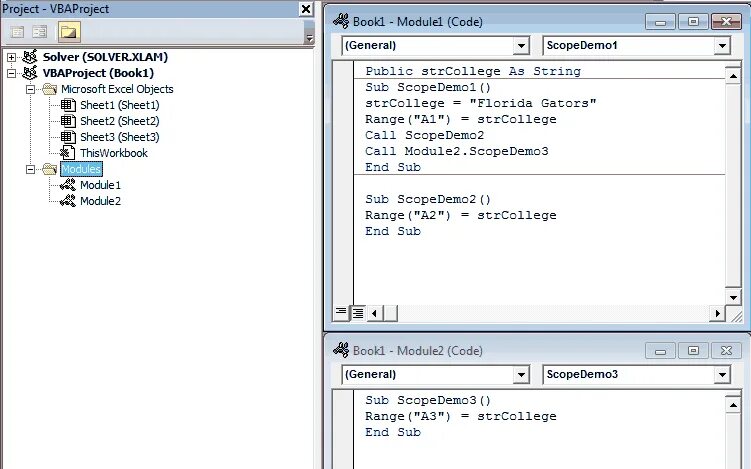Collapse the Modules folder node
Screen dimensions: 751x469
[x=30, y=169]
